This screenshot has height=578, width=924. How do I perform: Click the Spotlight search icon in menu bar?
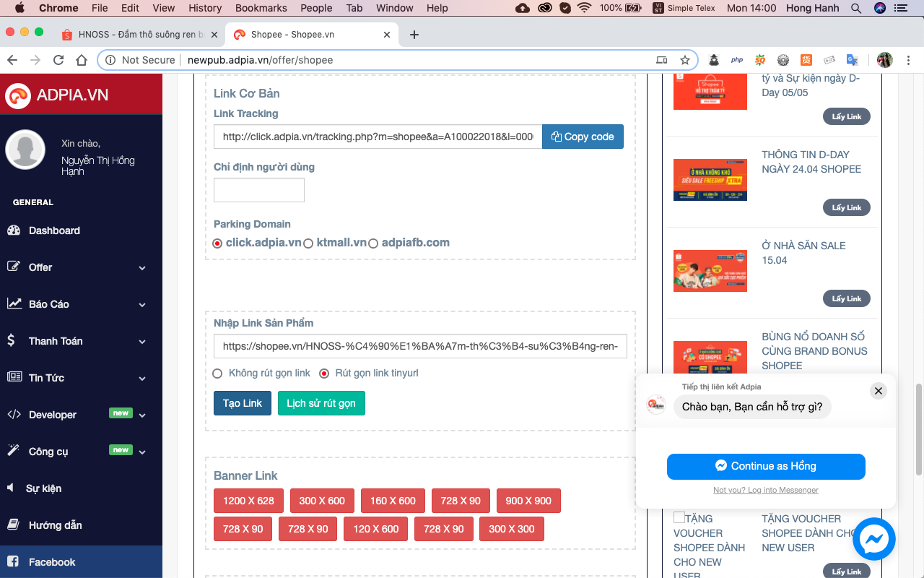(x=856, y=8)
